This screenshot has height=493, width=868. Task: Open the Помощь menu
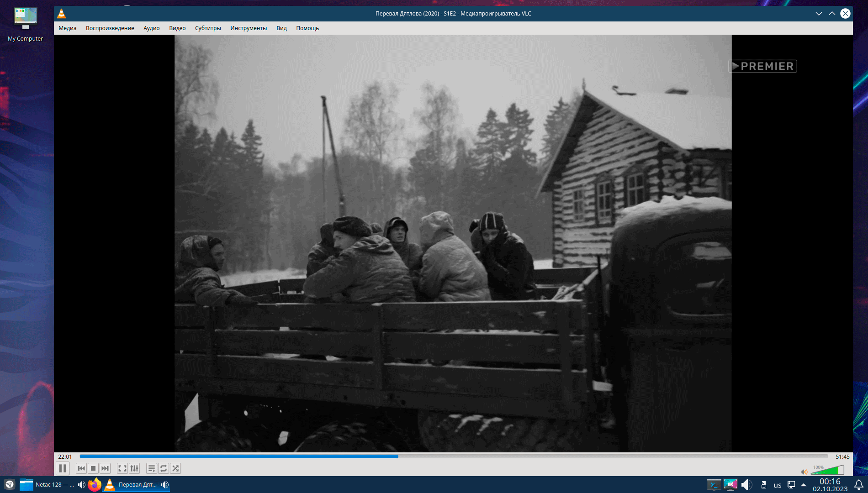tap(307, 28)
